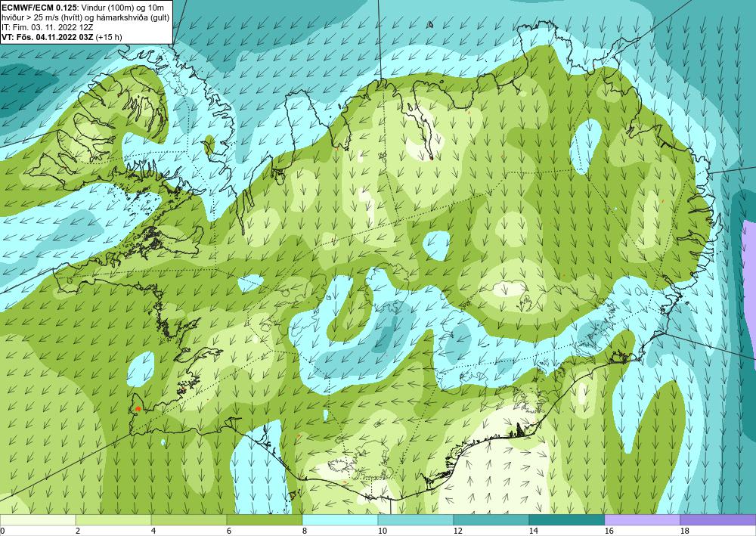
Task: Click the legend scale label '14'
Action: [533, 531]
